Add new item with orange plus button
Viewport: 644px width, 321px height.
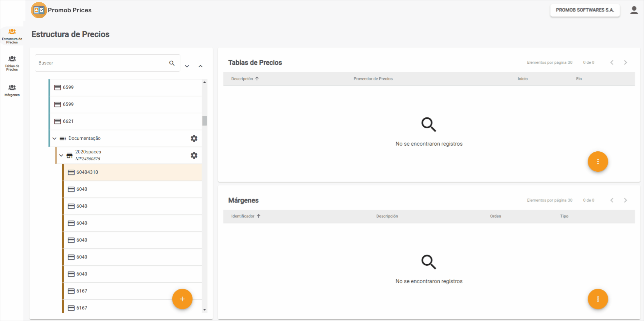point(182,299)
